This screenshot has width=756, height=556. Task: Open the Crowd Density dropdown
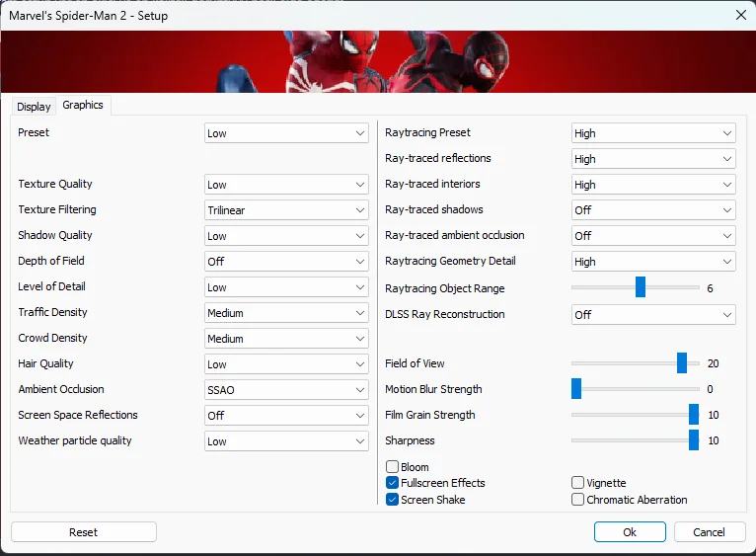[x=286, y=339]
